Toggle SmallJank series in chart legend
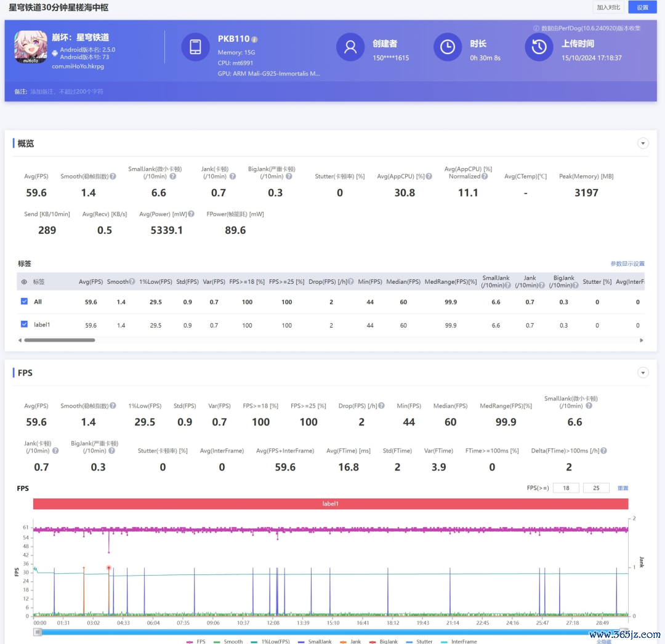 coord(315,642)
